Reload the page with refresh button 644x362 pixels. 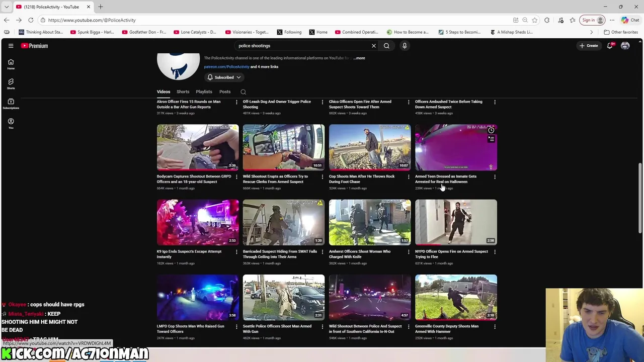pyautogui.click(x=31, y=20)
